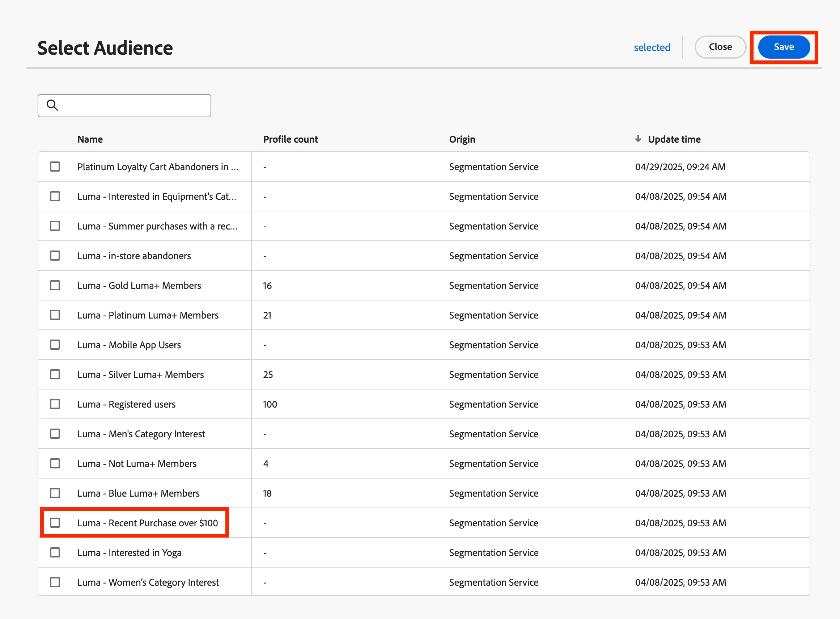Sort by Profile count column
840x619 pixels.
[290, 139]
